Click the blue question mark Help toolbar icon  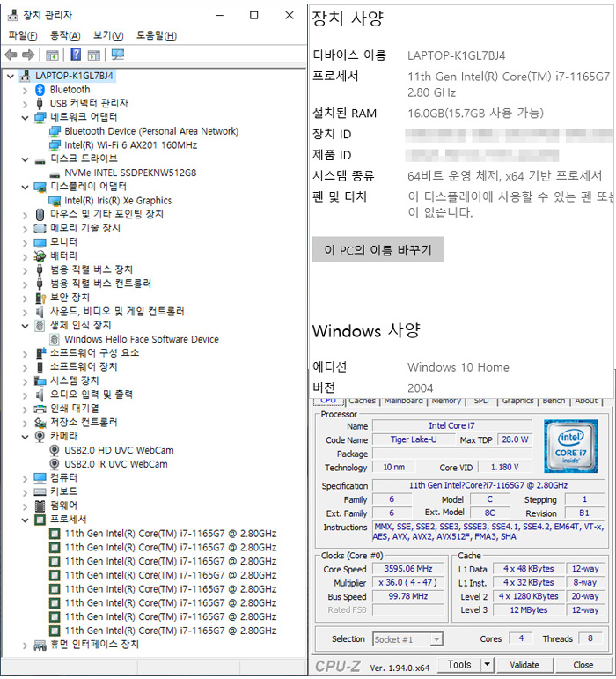(76, 55)
